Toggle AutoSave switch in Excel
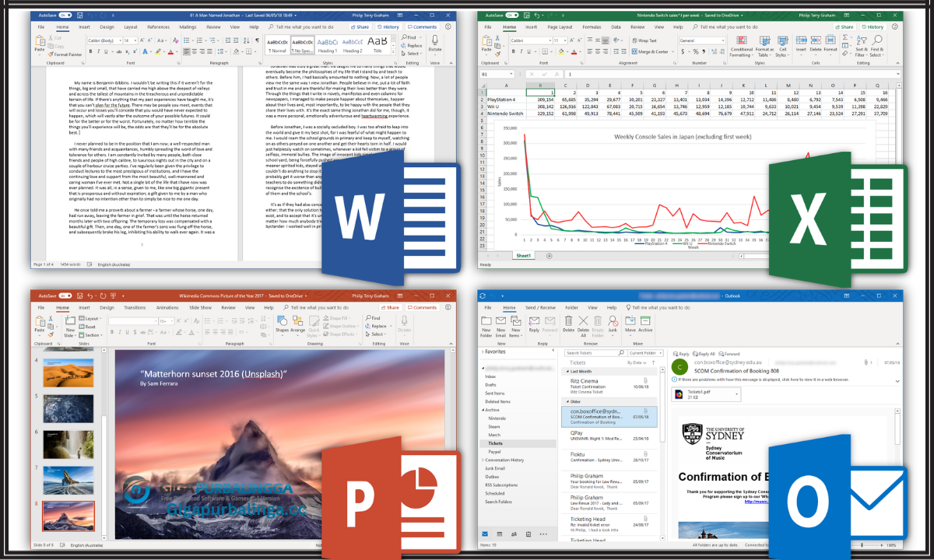934x560 pixels. pyautogui.click(x=511, y=16)
